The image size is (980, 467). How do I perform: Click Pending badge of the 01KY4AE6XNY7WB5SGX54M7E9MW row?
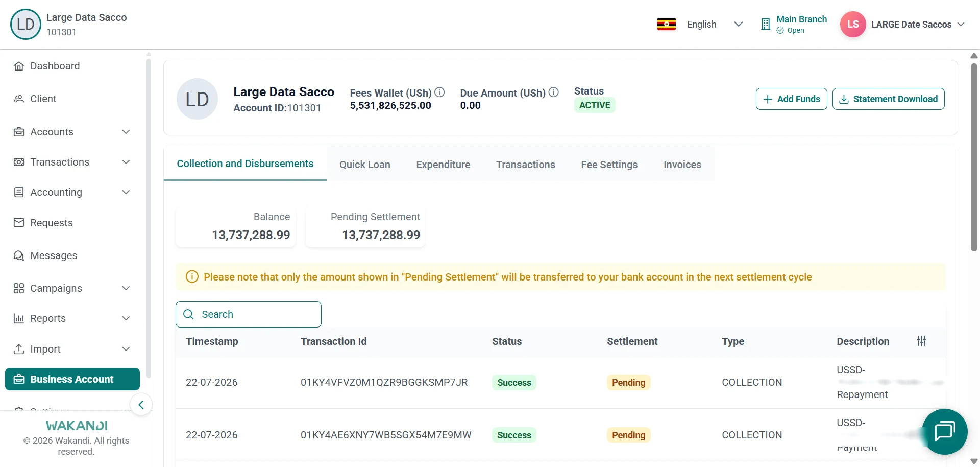629,435
